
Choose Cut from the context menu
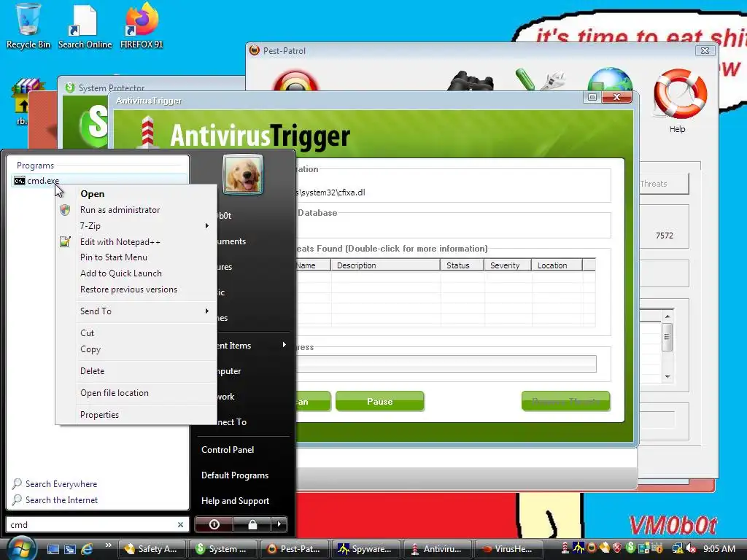coord(136,332)
